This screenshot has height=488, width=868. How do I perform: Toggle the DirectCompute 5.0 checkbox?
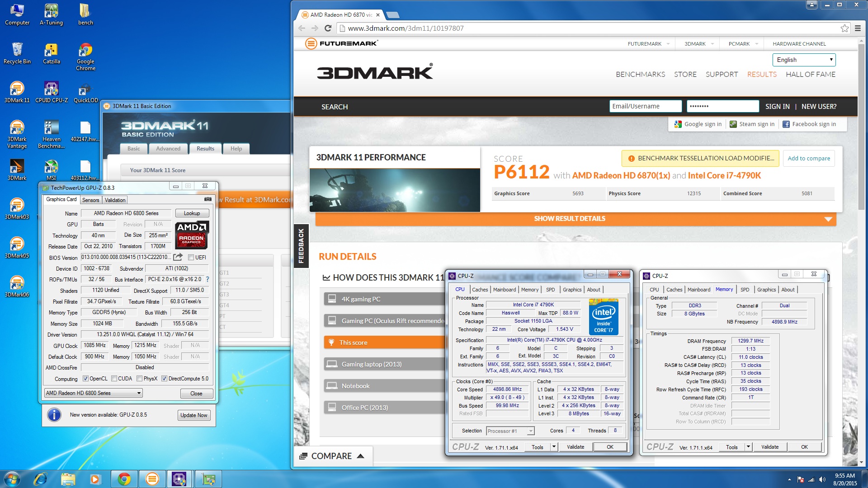[x=165, y=379]
